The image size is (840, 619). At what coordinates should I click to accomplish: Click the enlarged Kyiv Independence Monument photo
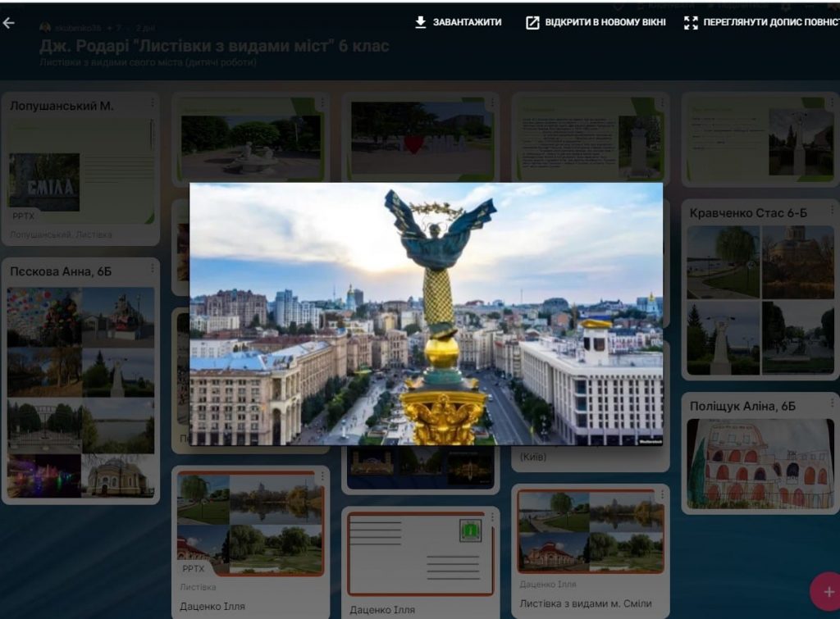pos(426,314)
